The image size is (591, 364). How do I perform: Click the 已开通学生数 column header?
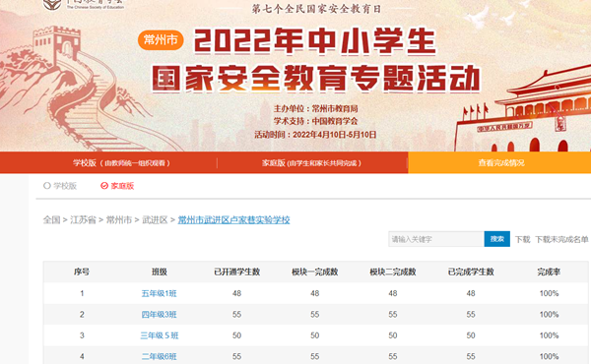236,272
